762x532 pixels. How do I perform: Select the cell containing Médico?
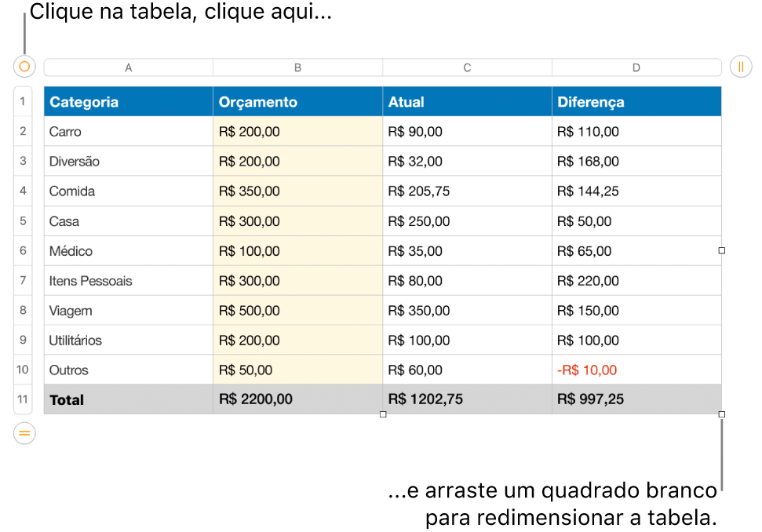pyautogui.click(x=128, y=250)
